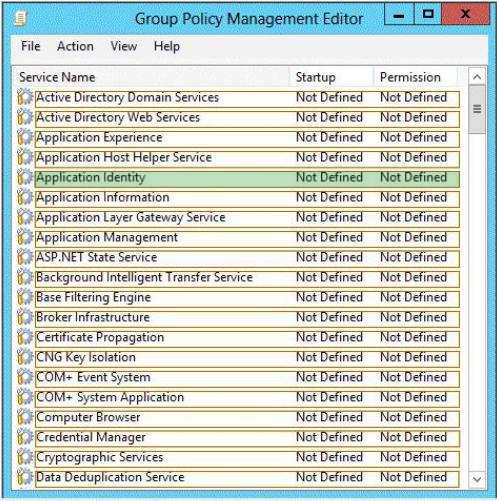Image resolution: width=497 pixels, height=501 pixels.
Task: Click the gear icon next to Computer Browser
Action: pos(25,417)
